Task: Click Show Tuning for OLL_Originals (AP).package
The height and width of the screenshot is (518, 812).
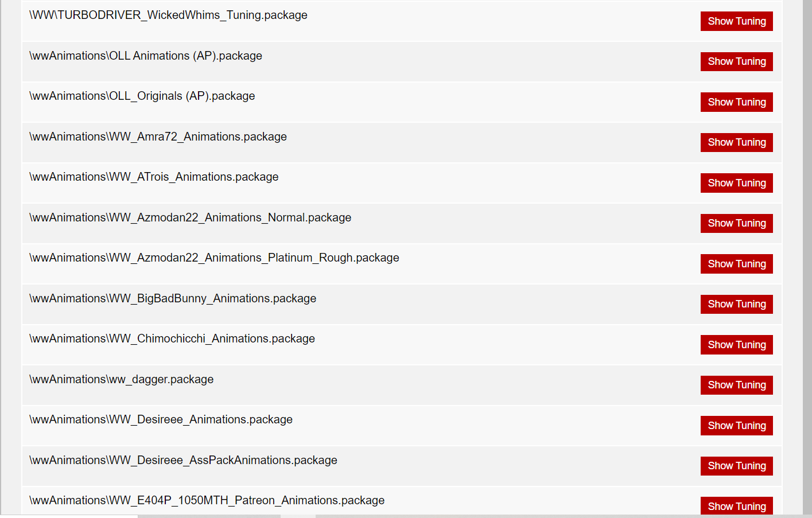Action: pos(736,102)
